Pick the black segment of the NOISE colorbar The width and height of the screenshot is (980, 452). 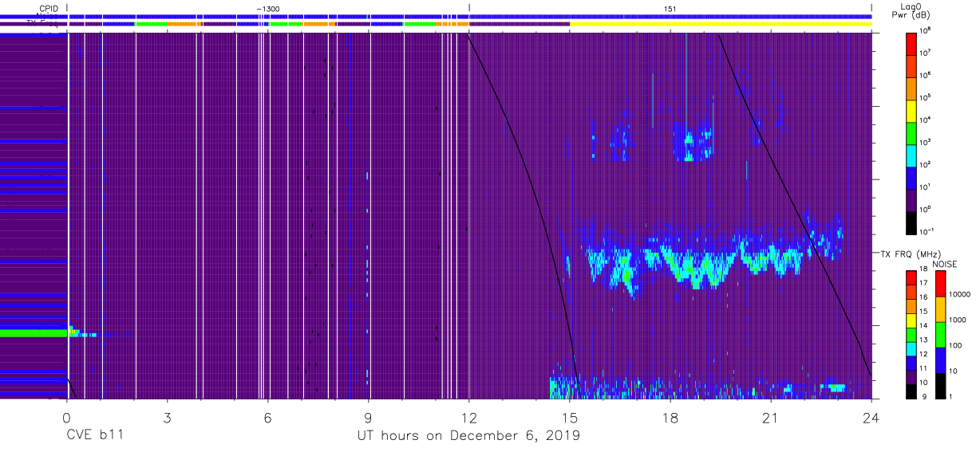click(x=941, y=386)
